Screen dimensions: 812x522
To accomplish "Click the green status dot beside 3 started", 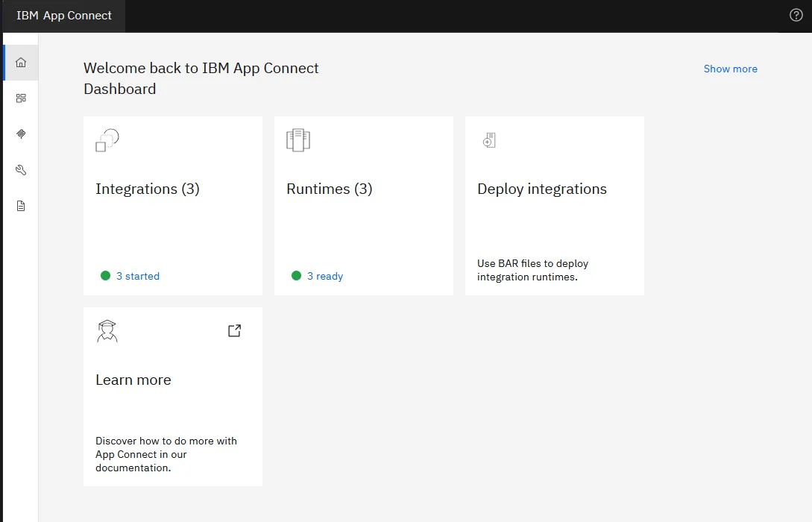I will [x=106, y=275].
